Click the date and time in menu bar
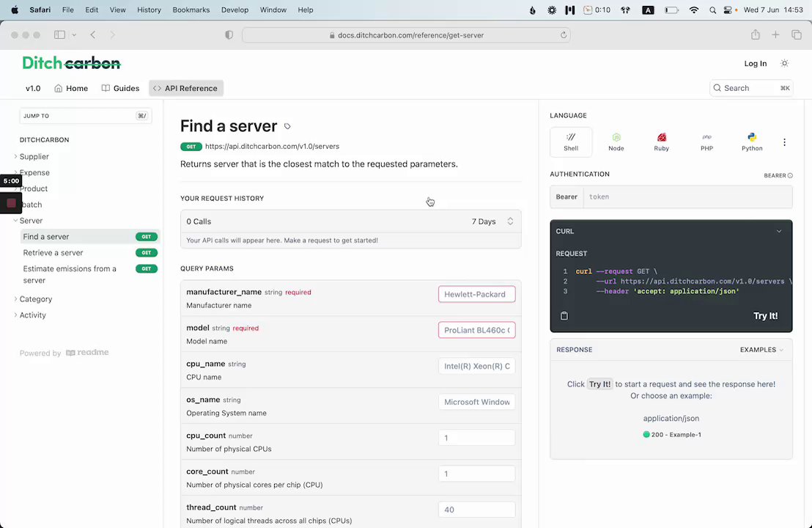 (773, 10)
